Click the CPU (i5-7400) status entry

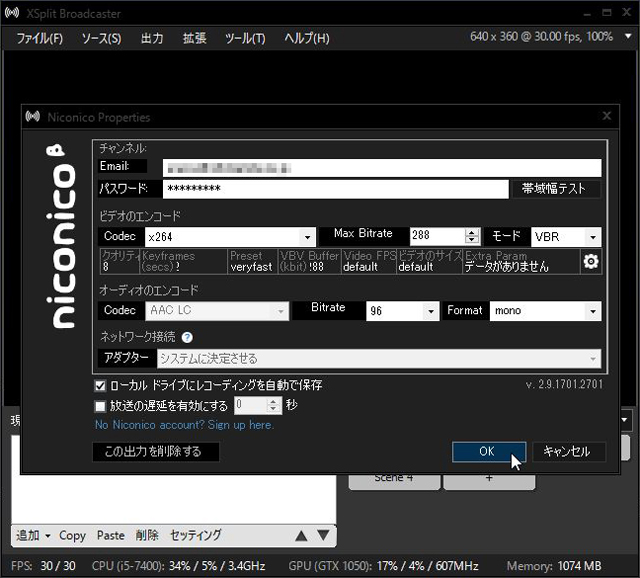178,566
